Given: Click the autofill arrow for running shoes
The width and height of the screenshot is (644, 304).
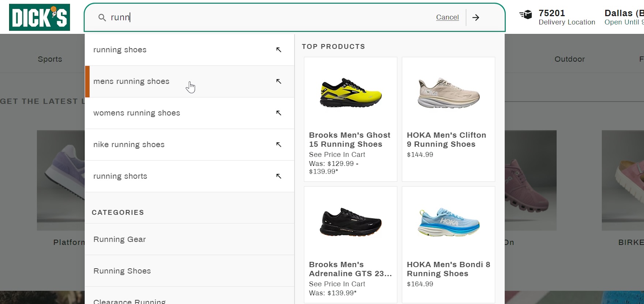Looking at the screenshot, I should pos(279,50).
